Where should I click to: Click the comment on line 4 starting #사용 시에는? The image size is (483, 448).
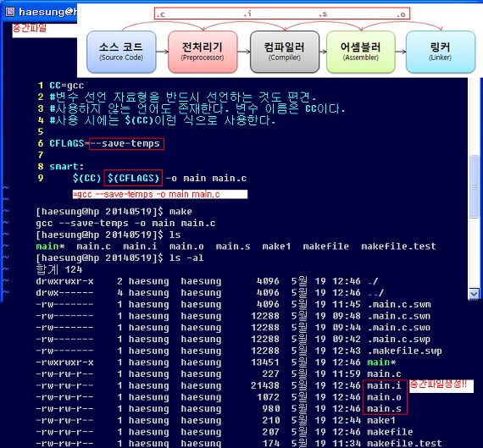[x=163, y=120]
